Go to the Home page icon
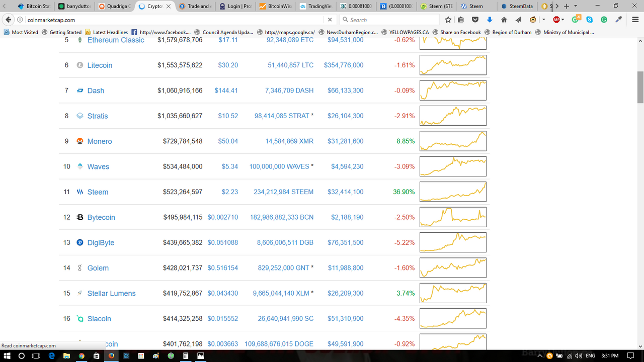The height and width of the screenshot is (362, 644). pyautogui.click(x=504, y=20)
